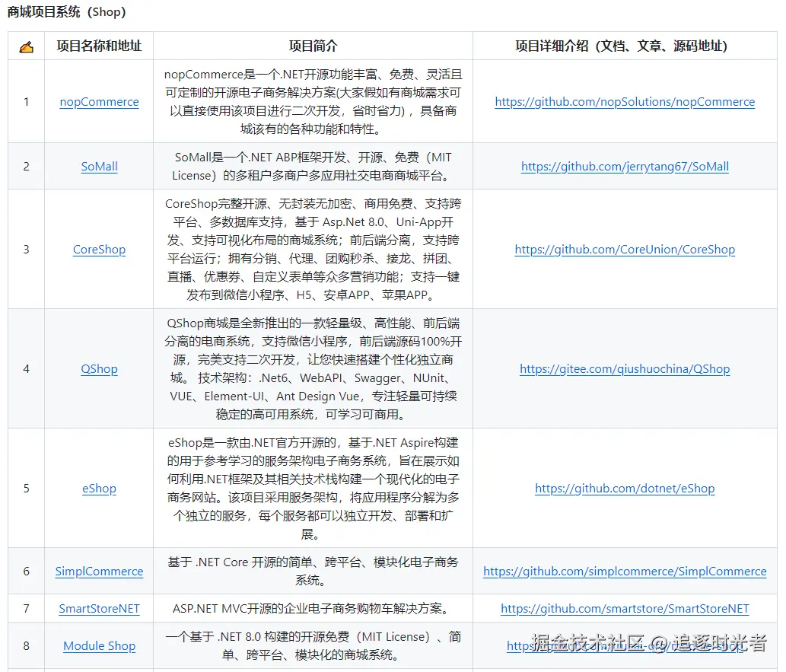Click row number 6 cell

(26, 572)
